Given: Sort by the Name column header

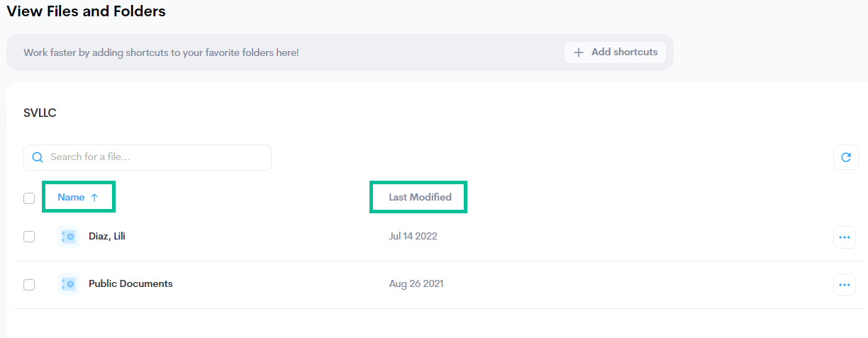Looking at the screenshot, I should click(x=71, y=198).
